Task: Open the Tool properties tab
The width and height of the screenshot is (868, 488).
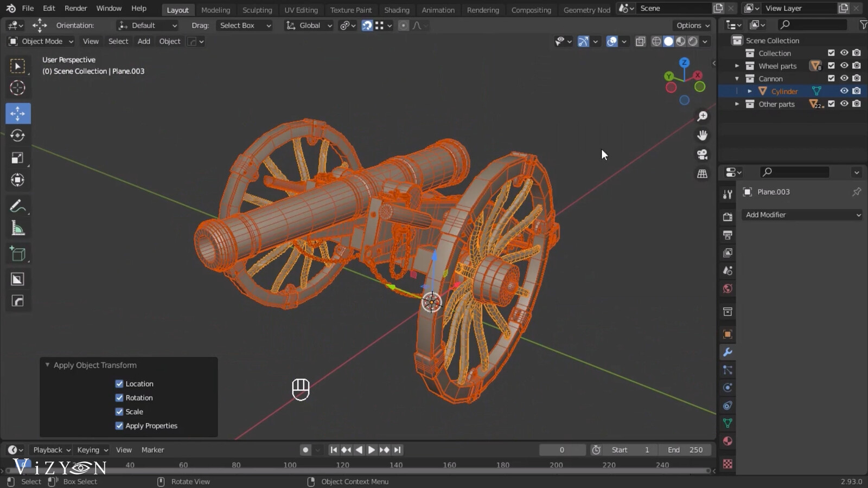Action: (x=727, y=195)
